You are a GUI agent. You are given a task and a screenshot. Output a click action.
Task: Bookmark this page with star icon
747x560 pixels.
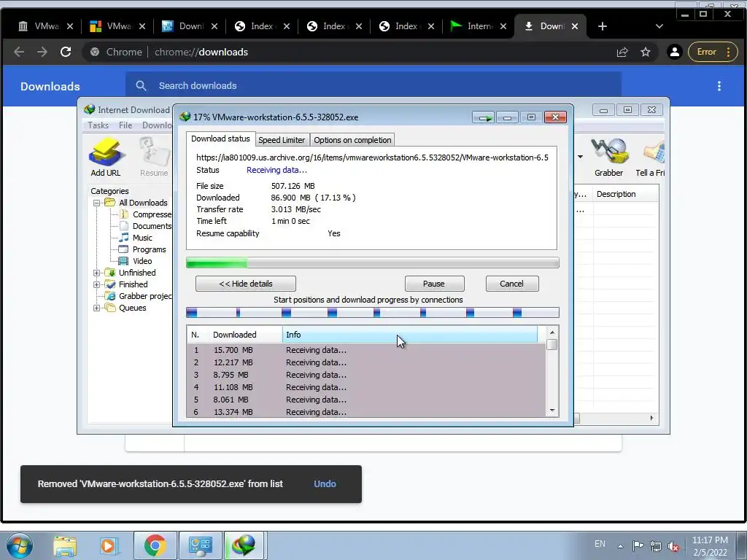[x=646, y=52]
